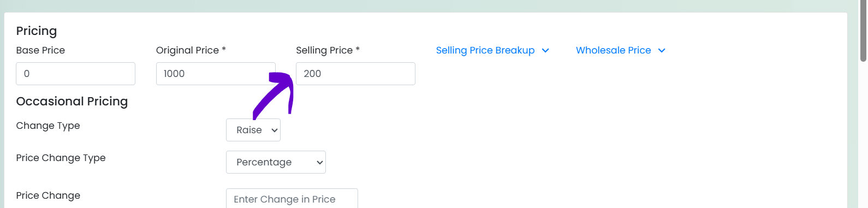
Task: Click the Price Change Type label
Action: coord(61,158)
